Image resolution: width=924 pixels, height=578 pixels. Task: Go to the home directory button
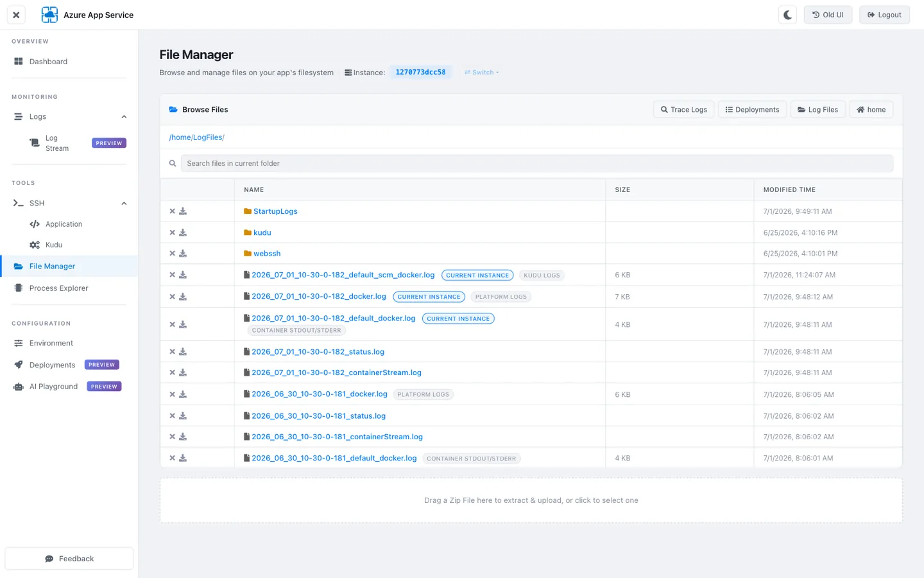pos(871,110)
